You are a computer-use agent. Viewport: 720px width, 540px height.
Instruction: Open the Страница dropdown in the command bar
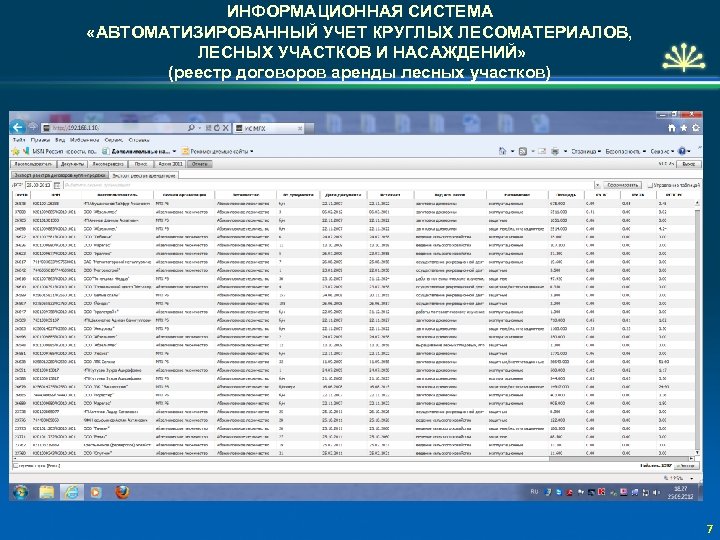(586, 151)
